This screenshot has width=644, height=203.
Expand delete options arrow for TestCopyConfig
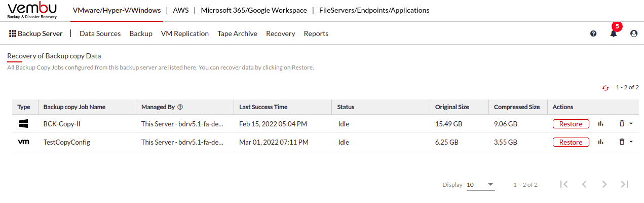(631, 142)
